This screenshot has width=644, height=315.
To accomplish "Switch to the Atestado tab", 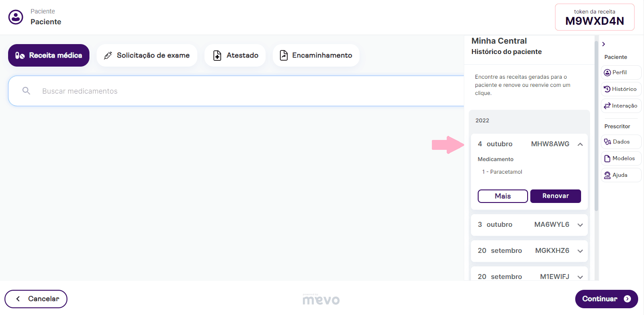I will 235,55.
